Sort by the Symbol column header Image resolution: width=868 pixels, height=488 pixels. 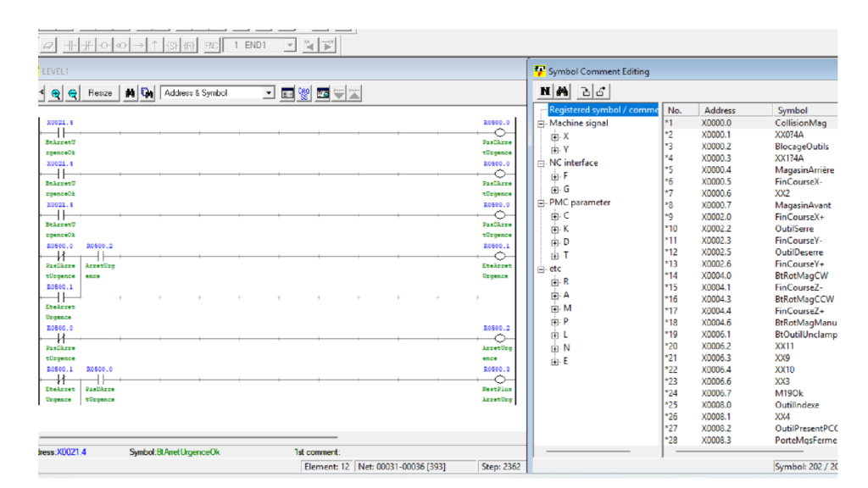(804, 110)
